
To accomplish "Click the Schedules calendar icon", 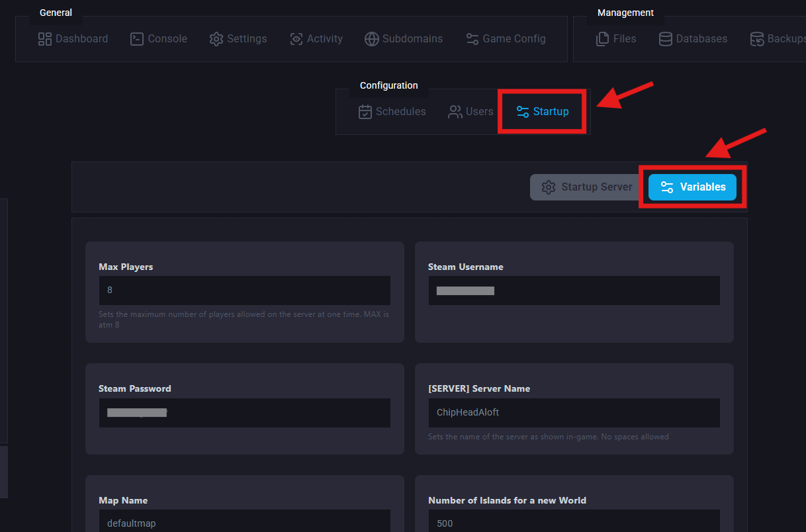I will [365, 112].
